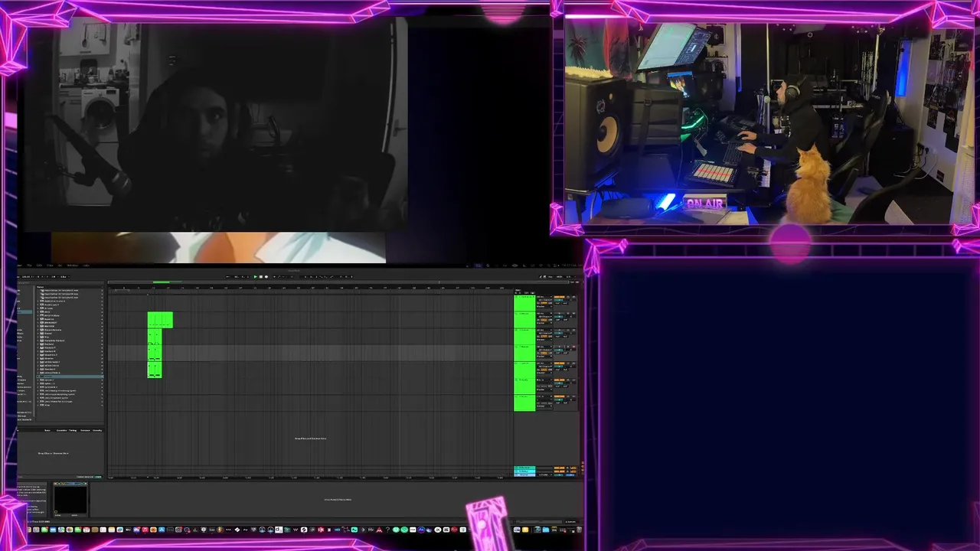Click the highlighted track's green title header
Viewport: 980px width, 551px height.
[524, 353]
